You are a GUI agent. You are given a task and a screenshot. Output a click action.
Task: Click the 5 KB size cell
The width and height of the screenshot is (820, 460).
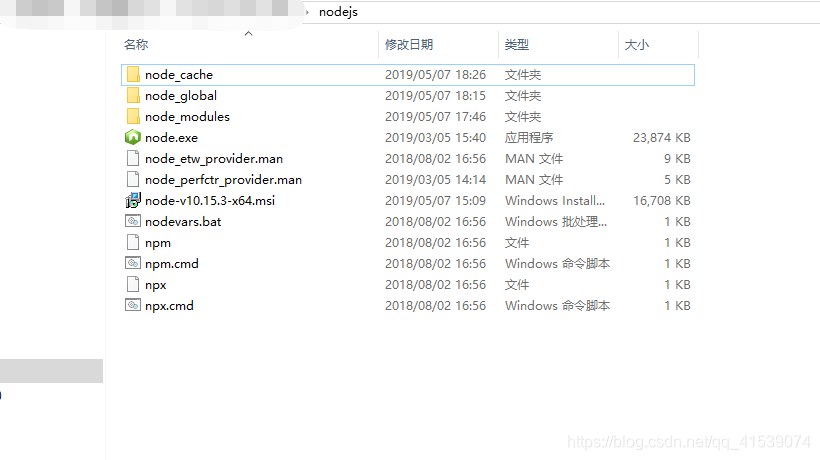[677, 179]
